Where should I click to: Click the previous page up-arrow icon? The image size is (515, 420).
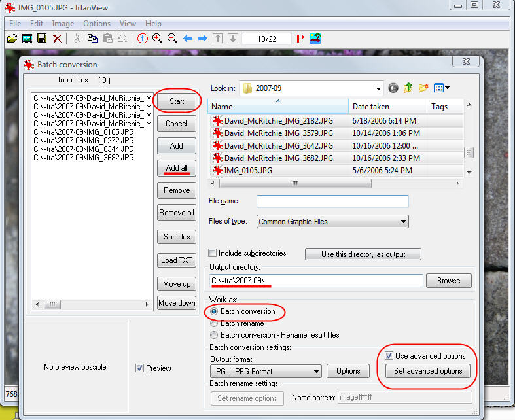(218, 39)
